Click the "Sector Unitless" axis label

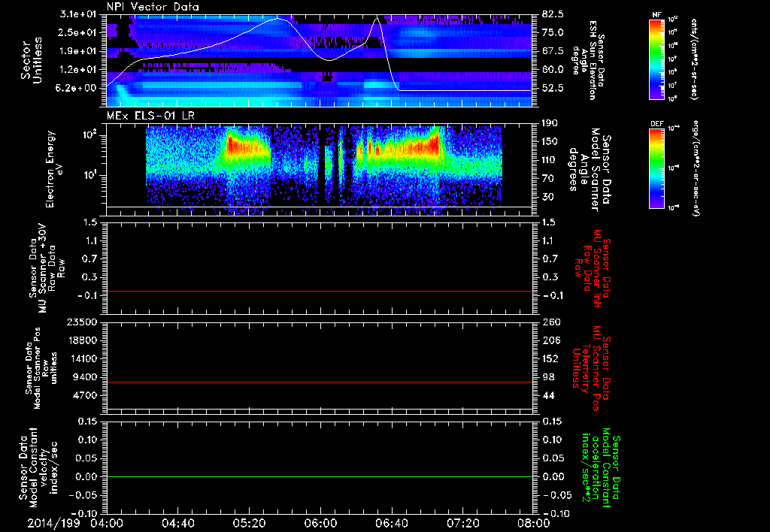coord(32,60)
